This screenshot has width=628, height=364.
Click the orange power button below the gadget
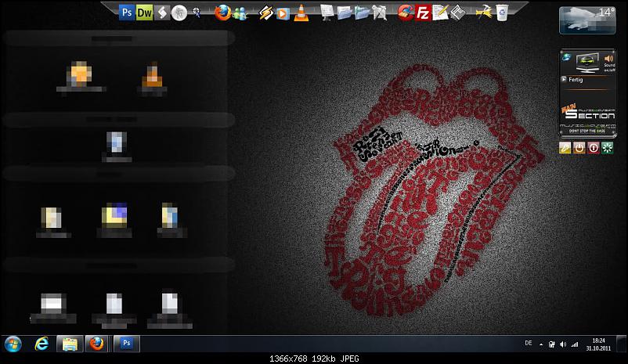pyautogui.click(x=579, y=148)
